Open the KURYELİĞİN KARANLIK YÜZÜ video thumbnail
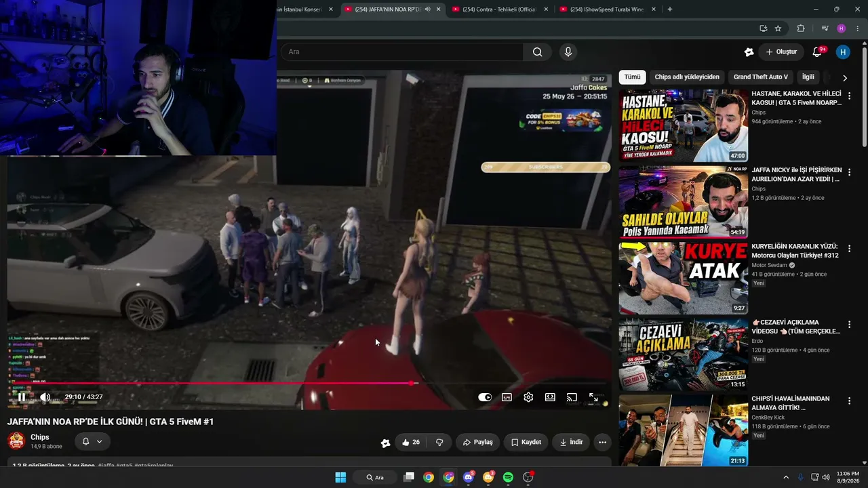The height and width of the screenshot is (488, 868). tap(684, 278)
